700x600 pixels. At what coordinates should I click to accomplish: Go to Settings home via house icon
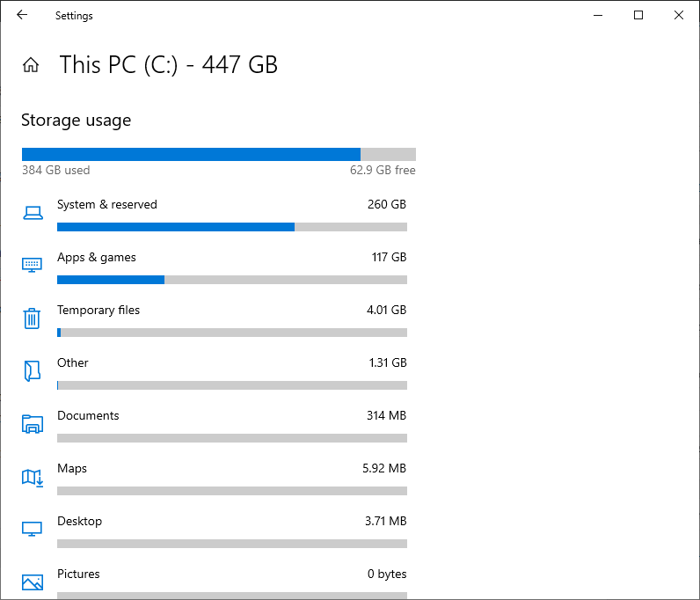(31, 65)
